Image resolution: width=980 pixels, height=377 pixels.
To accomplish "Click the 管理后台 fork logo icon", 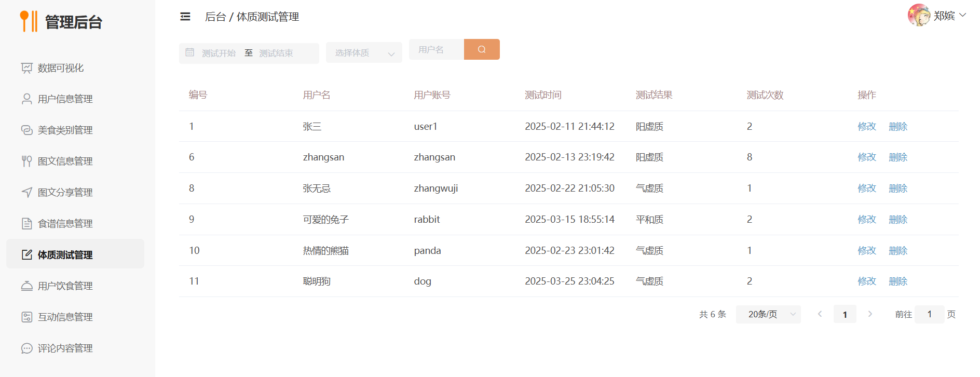I will (29, 21).
